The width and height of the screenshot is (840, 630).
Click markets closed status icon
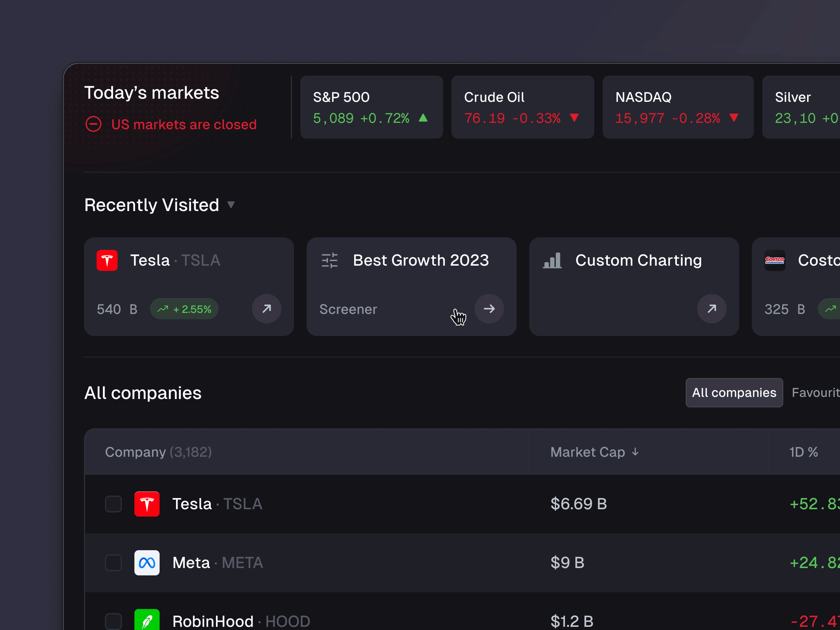pyautogui.click(x=93, y=124)
